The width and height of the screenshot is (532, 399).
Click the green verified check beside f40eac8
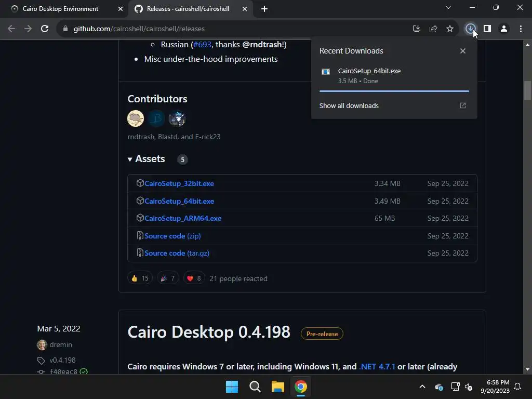point(84,371)
